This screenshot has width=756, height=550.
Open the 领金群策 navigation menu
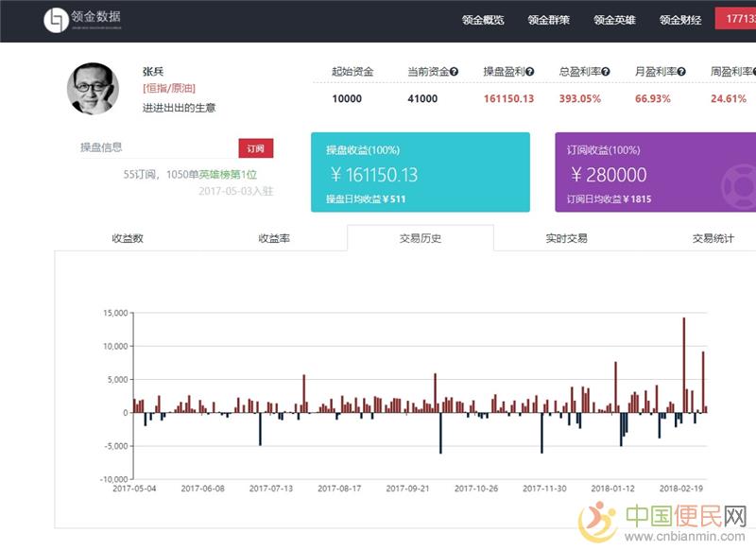(x=549, y=20)
